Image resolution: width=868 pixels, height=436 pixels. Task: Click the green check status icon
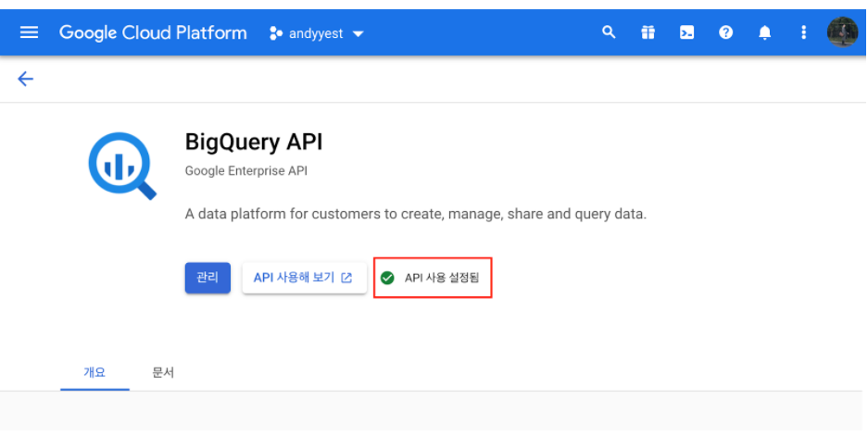tap(387, 278)
